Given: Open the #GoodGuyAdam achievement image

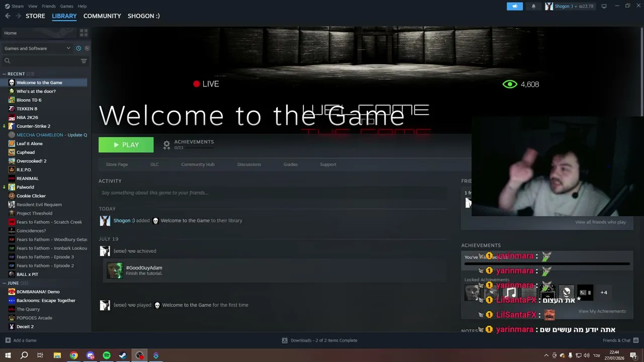Looking at the screenshot, I should tap(115, 270).
